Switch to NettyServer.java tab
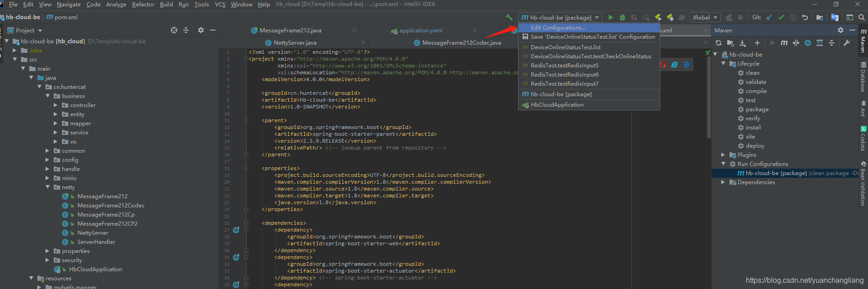Screen dimensions: 868x289 pyautogui.click(x=295, y=43)
